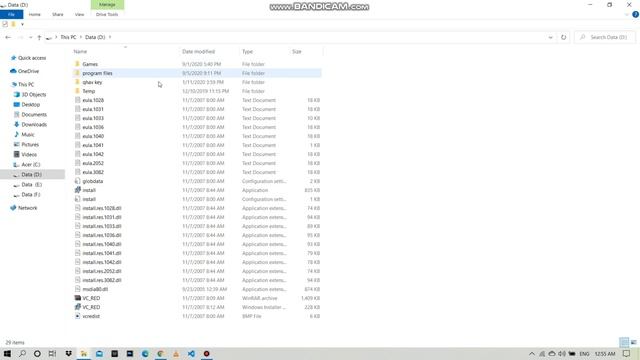Expand the address bar history dropdown
The width and height of the screenshot is (640, 360).
click(x=550, y=37)
